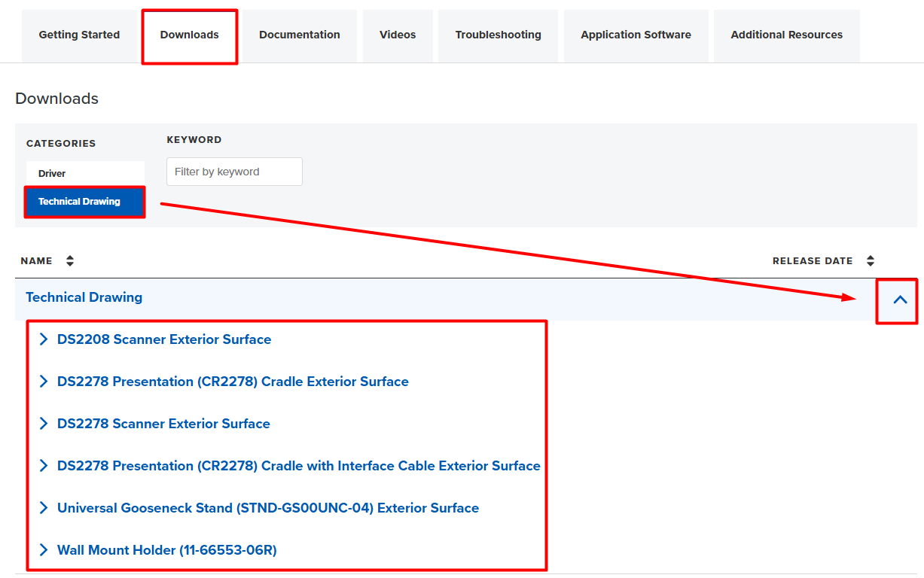The image size is (924, 578).
Task: Go to Additional Resources
Action: tap(786, 35)
